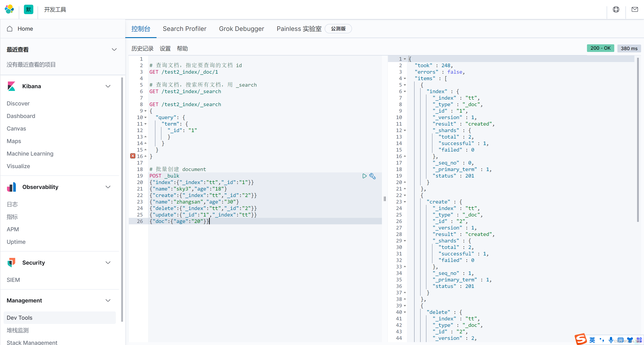
Task: Open Discover in Kibana nav
Action: click(x=18, y=103)
